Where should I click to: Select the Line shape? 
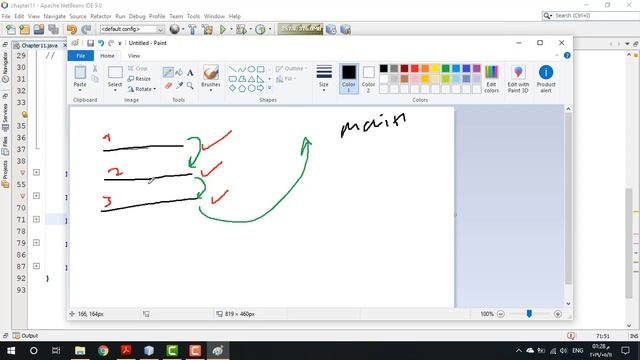[232, 69]
